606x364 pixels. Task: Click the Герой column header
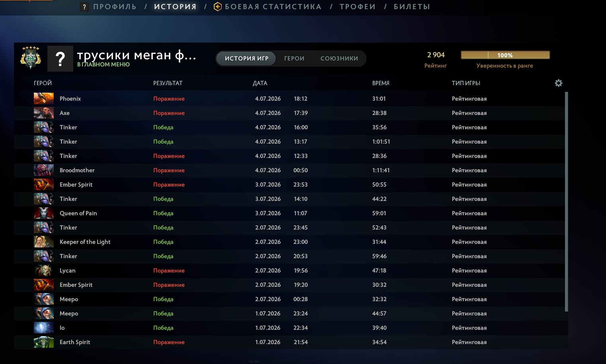point(43,83)
